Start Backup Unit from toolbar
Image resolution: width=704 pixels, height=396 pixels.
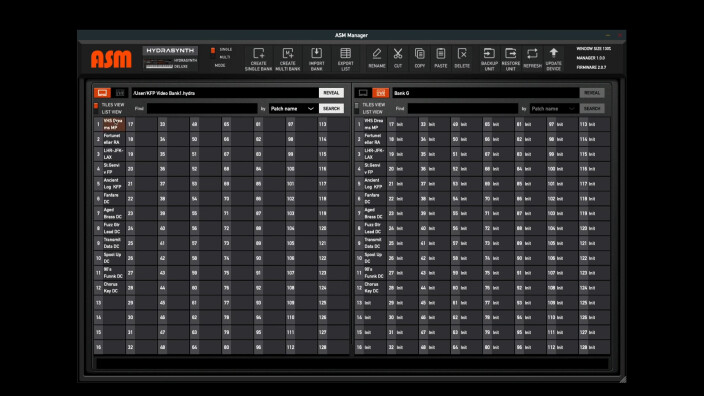[x=489, y=59]
